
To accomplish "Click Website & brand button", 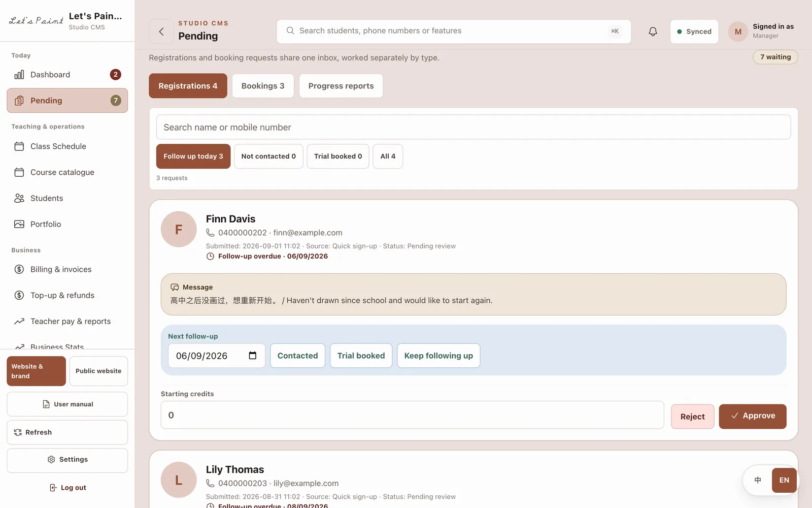I will [x=37, y=371].
